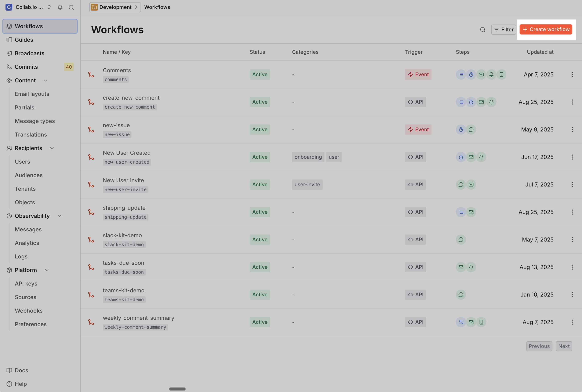
Task: Open Docs via the book icon
Action: (x=9, y=370)
